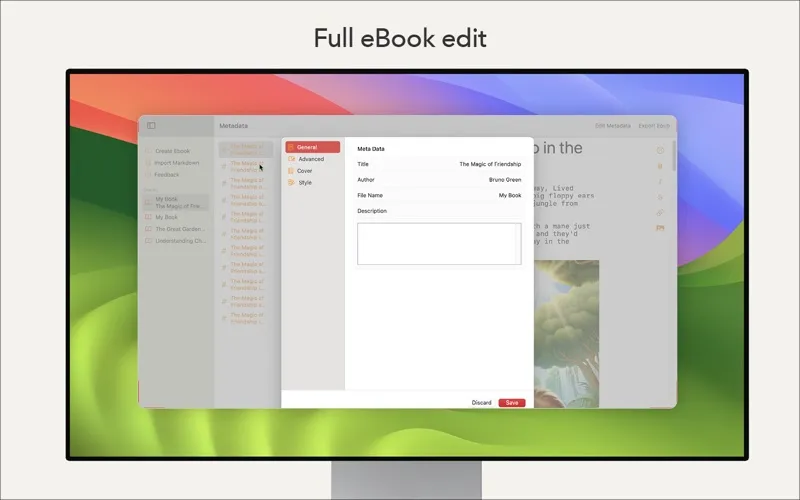Click the editor's vertical scrollbar
Screen dimensions: 800x500
coord(673,156)
